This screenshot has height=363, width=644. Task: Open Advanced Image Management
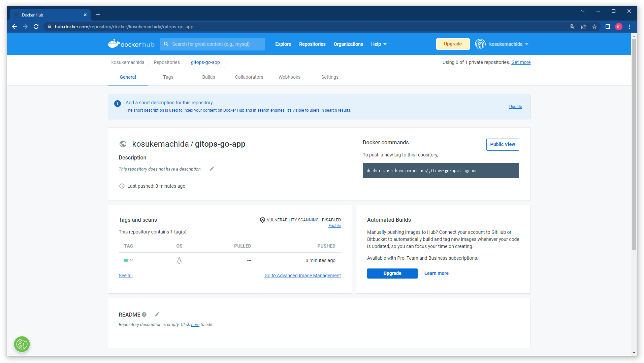(302, 275)
